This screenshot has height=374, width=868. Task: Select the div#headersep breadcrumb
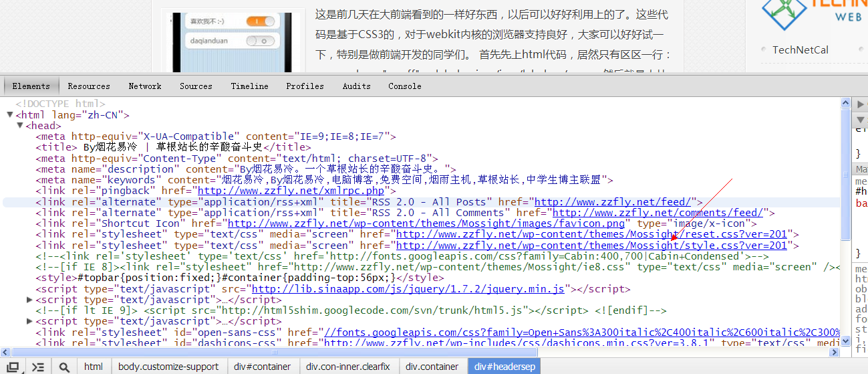click(x=504, y=367)
